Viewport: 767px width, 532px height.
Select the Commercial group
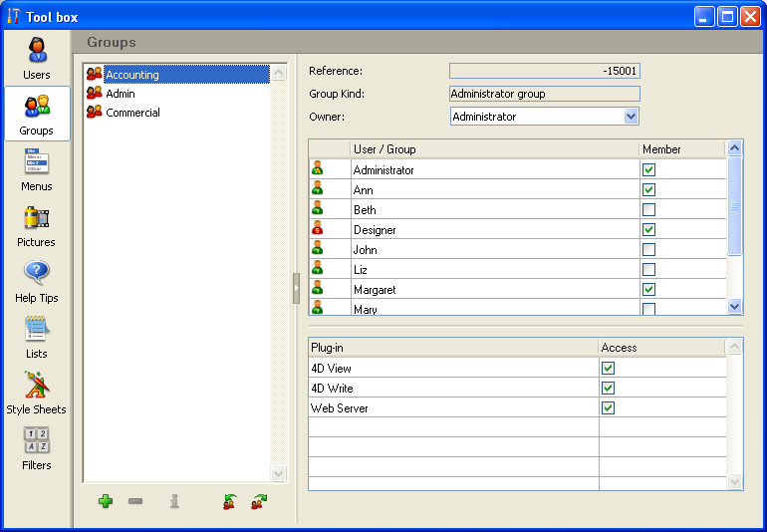[132, 113]
